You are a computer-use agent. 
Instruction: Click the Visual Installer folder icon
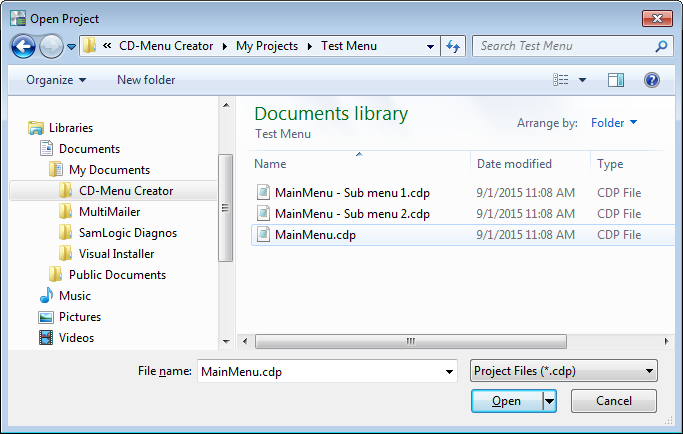65,253
